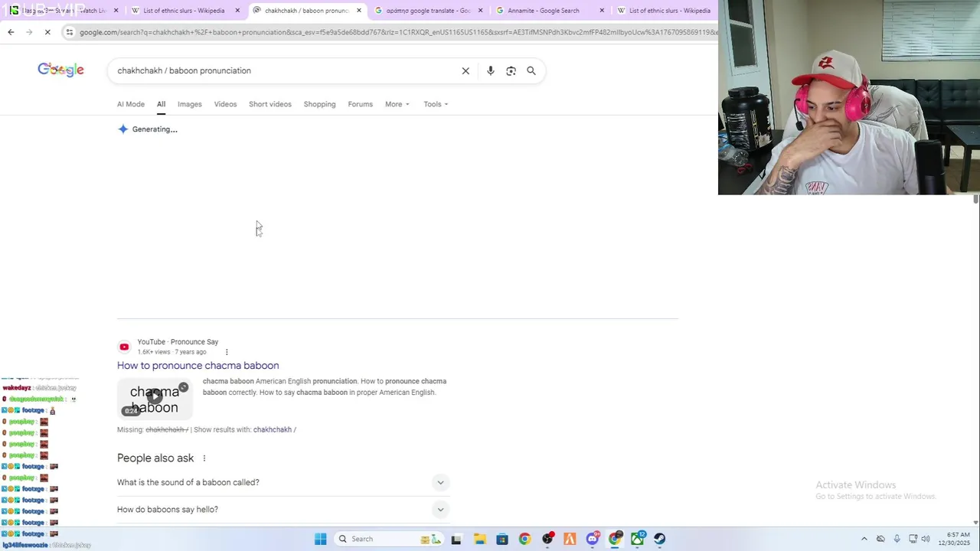Click the microphone icon in the system tray
980x551 pixels.
pyautogui.click(x=897, y=539)
